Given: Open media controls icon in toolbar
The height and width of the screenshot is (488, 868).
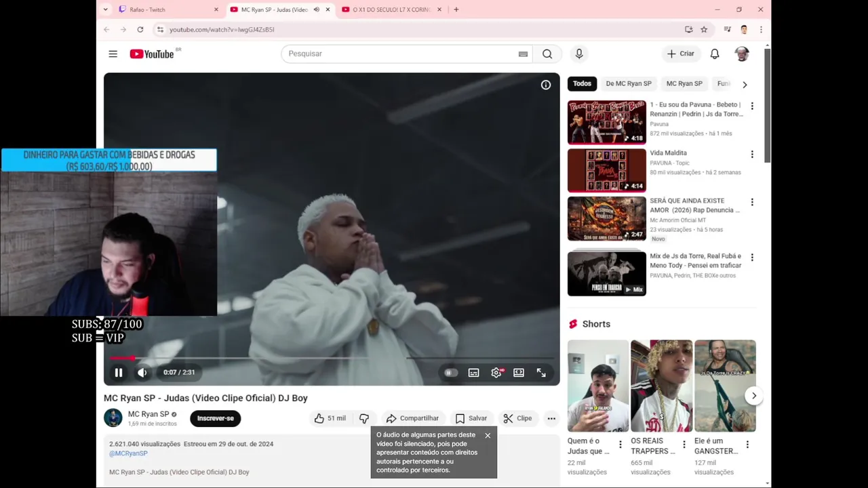Looking at the screenshot, I should pyautogui.click(x=727, y=29).
